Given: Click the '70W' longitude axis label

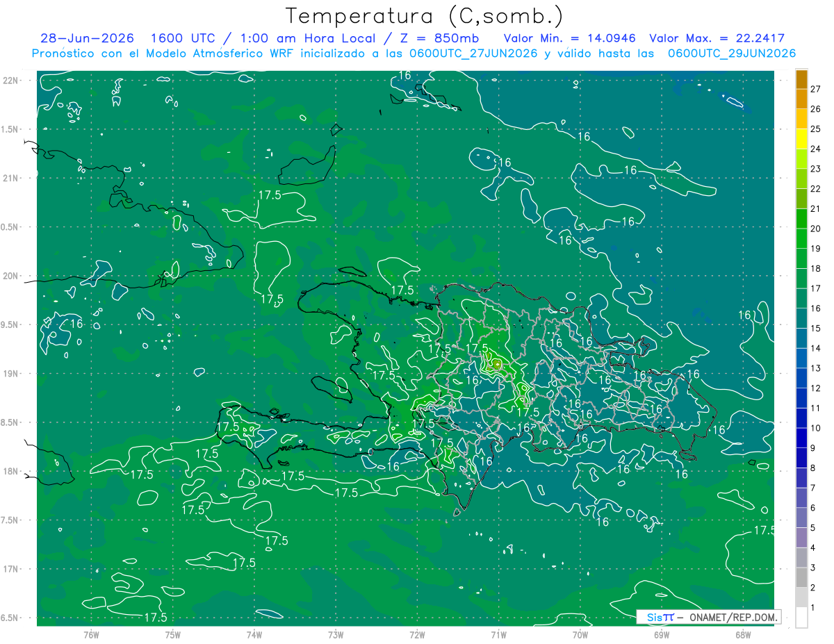Looking at the screenshot, I should click(x=580, y=635).
